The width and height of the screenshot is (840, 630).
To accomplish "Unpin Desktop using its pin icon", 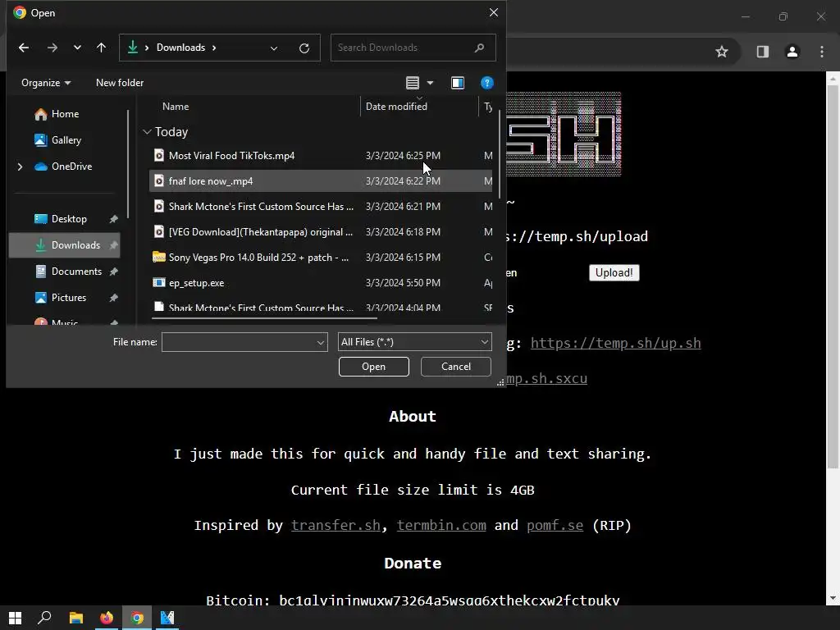I will tap(113, 218).
